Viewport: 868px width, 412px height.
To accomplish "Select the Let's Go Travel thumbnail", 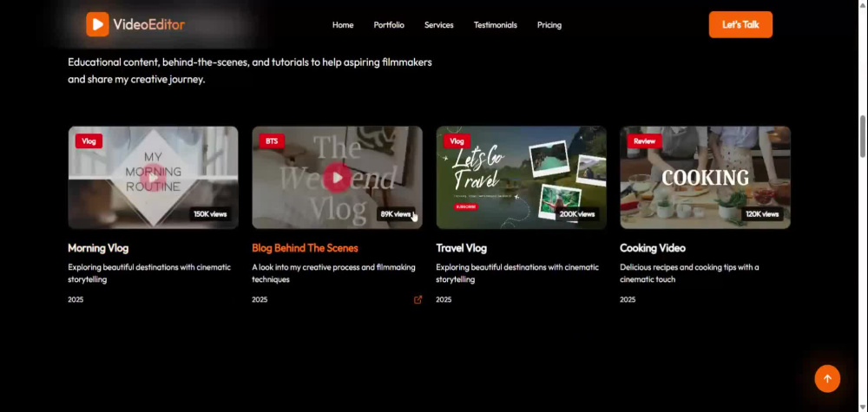I will tap(521, 178).
